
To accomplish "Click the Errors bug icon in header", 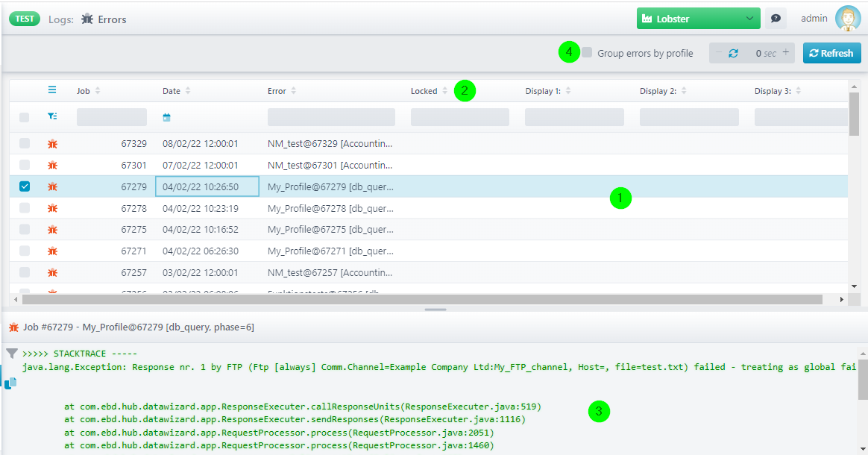I will pos(87,19).
